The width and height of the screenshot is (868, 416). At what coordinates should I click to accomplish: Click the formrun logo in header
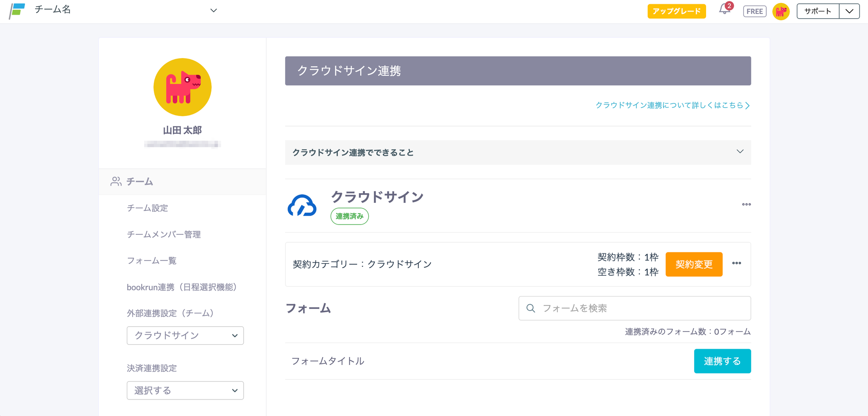point(17,11)
